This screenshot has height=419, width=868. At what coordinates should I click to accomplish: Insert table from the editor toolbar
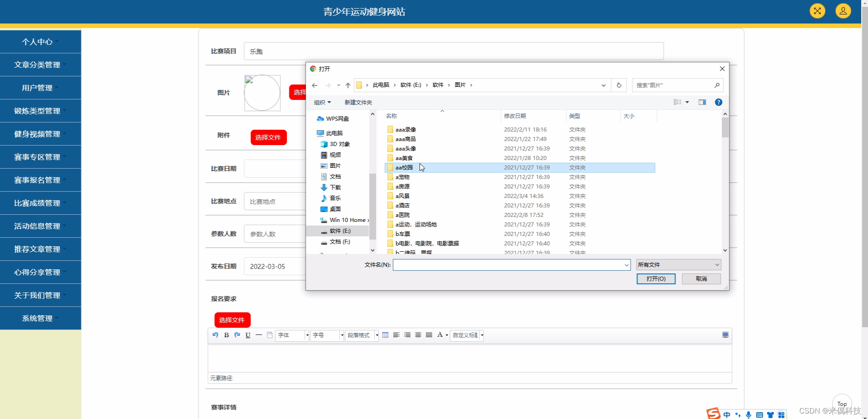(x=385, y=335)
